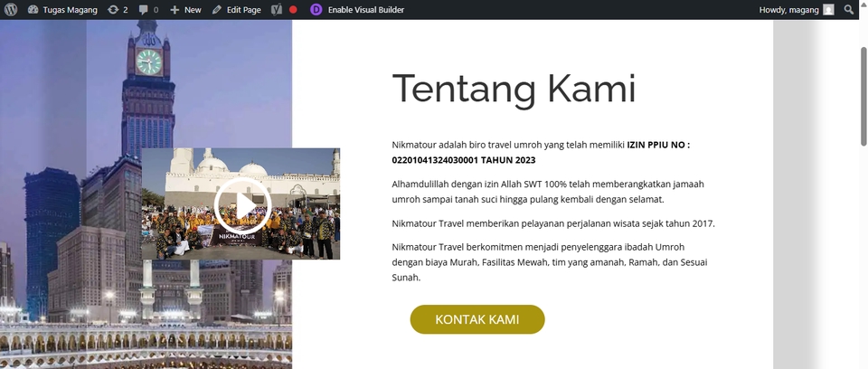This screenshot has width=868, height=369.
Task: Click the vertical page scrollbar thumb
Action: click(x=863, y=97)
